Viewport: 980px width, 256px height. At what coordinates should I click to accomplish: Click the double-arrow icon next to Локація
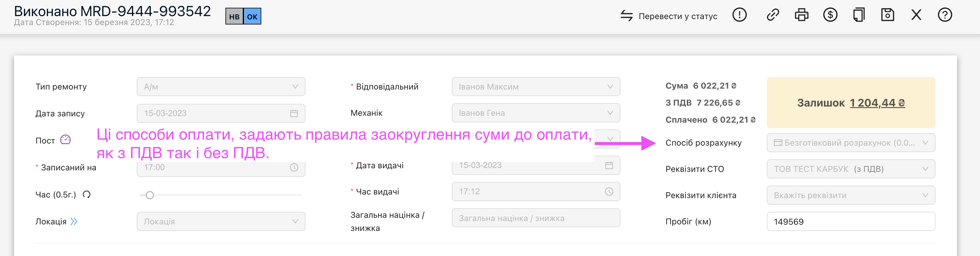pyautogui.click(x=74, y=221)
